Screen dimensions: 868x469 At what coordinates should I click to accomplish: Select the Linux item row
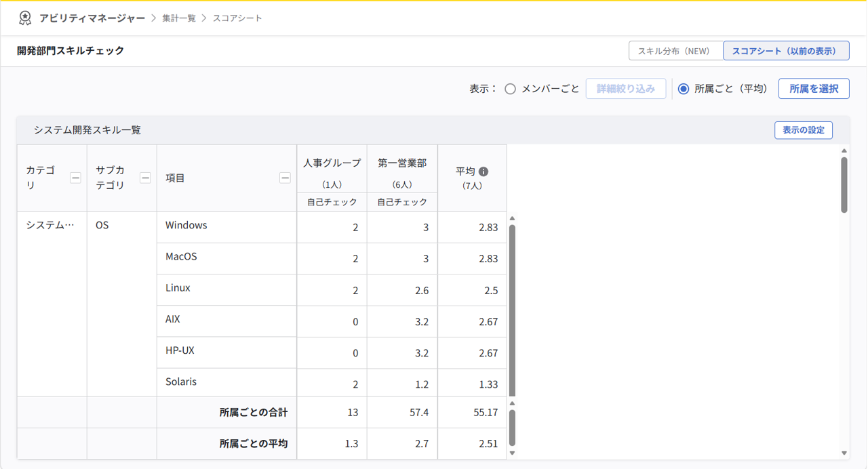226,289
